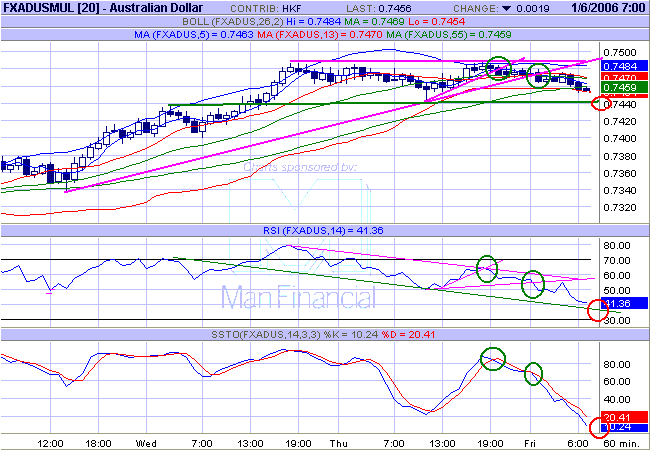
Task: Click the "LAST: 0.7456" value
Action: pos(379,8)
